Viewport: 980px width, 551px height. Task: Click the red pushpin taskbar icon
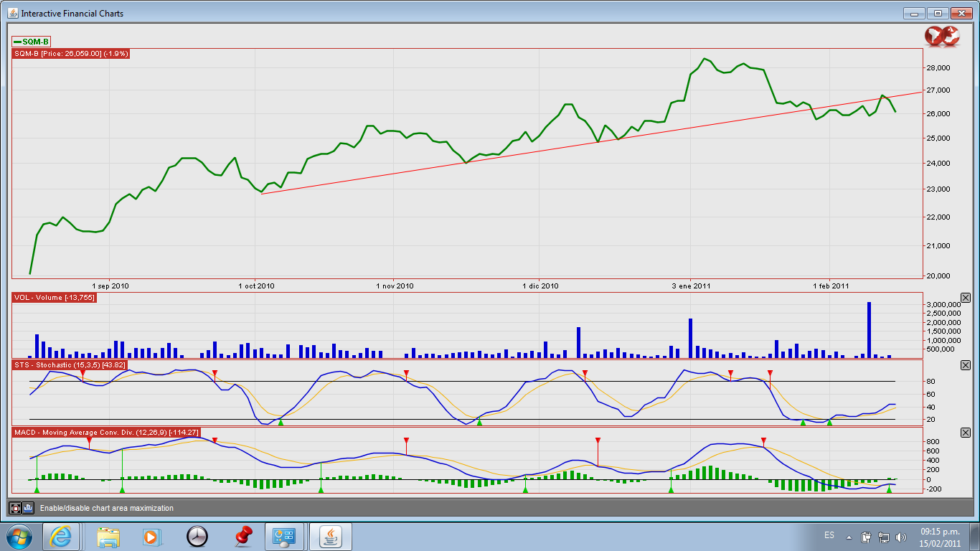click(244, 536)
